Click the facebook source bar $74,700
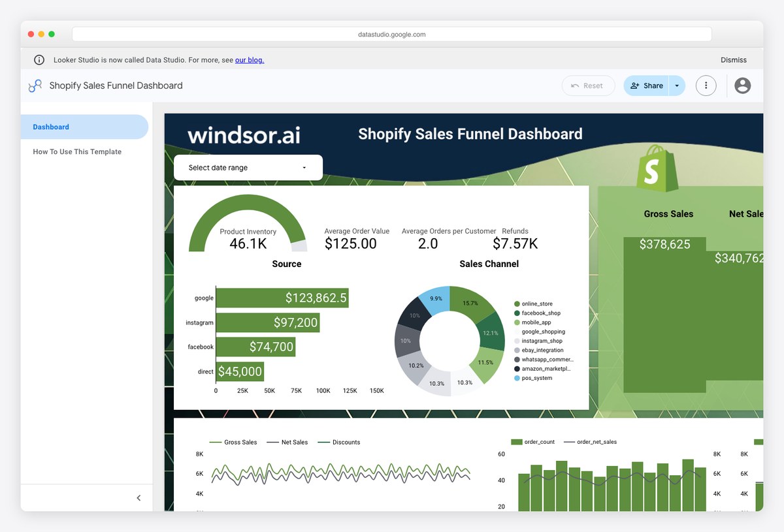Screen dimensions: 784x532 click(x=256, y=347)
